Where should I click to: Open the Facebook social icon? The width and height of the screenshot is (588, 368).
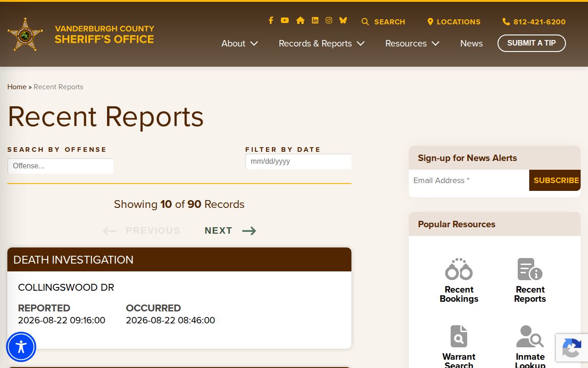pyautogui.click(x=271, y=20)
